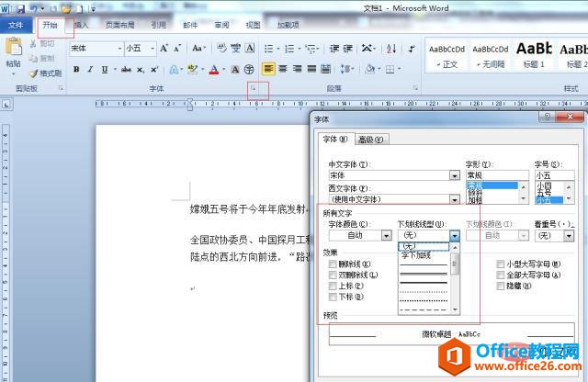Image resolution: width=588 pixels, height=382 pixels.
Task: Apply text highlight color marker
Action: pyautogui.click(x=192, y=70)
